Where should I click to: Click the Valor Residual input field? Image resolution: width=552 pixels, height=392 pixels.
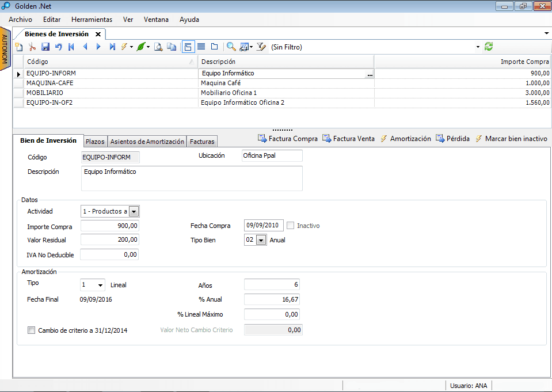pyautogui.click(x=110, y=240)
